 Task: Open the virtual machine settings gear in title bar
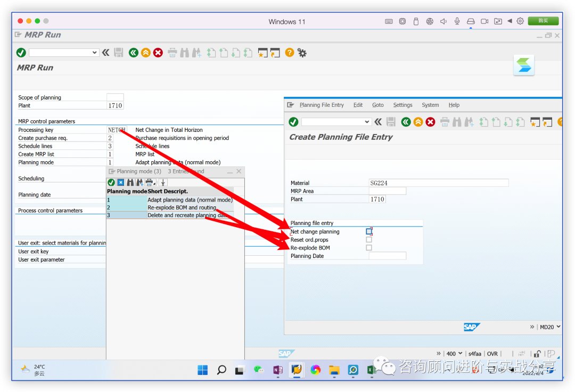point(520,21)
